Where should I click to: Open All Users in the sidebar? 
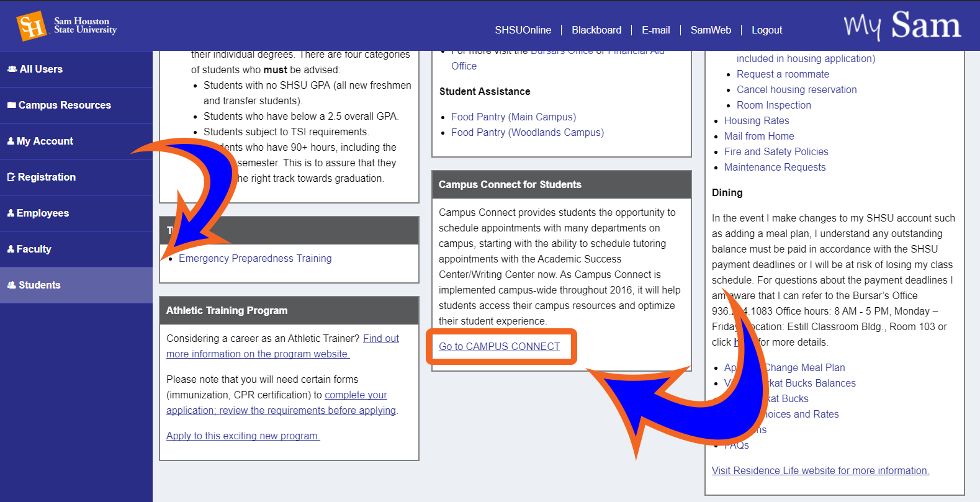(x=76, y=69)
